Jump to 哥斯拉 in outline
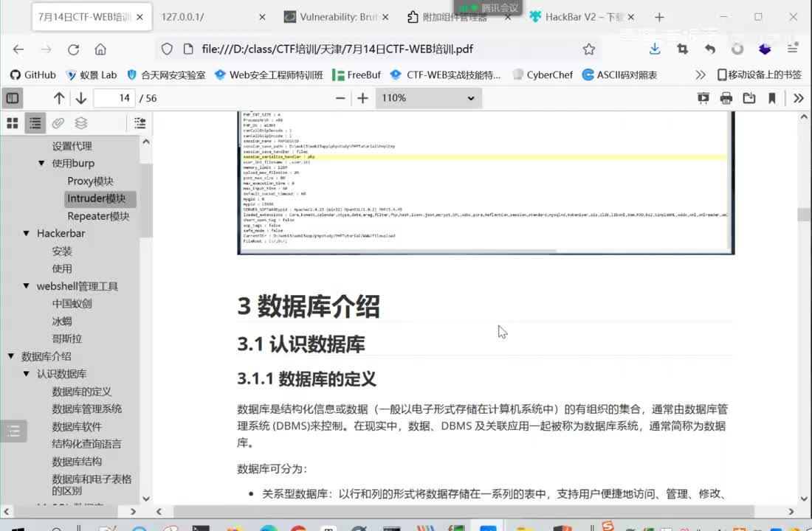 tap(66, 339)
